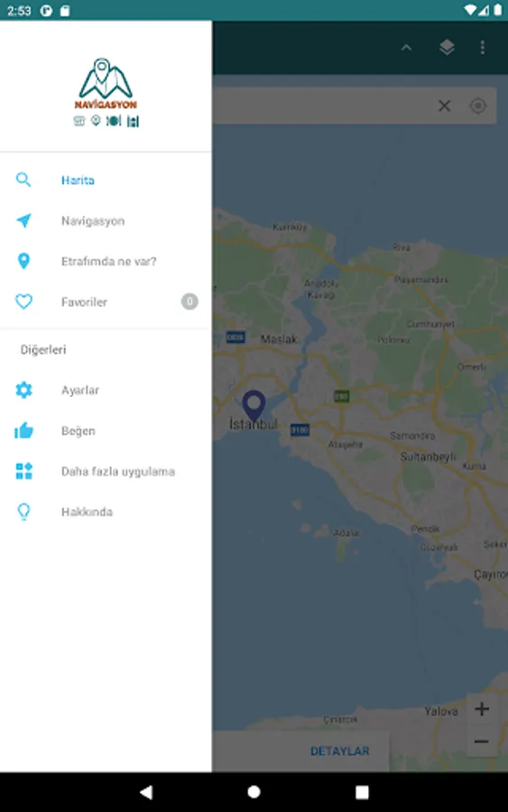Expand the upward chevron in toolbar

click(407, 48)
